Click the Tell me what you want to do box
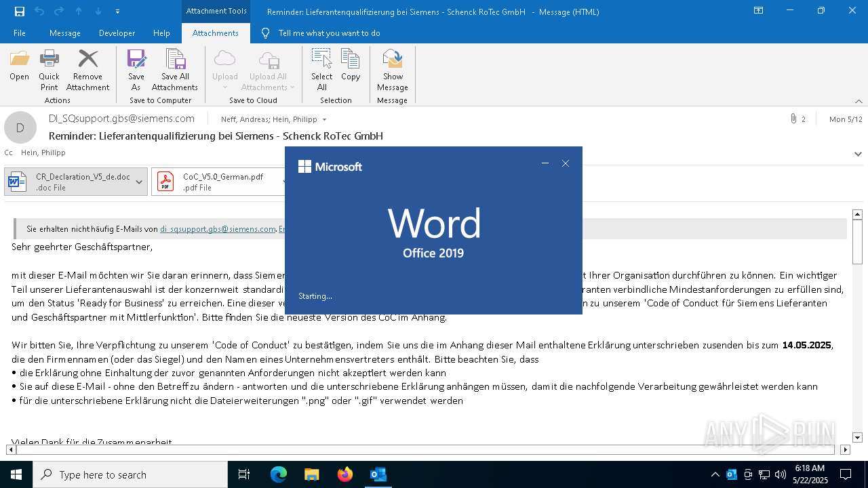Screen dimensions: 868x488 point(329,33)
